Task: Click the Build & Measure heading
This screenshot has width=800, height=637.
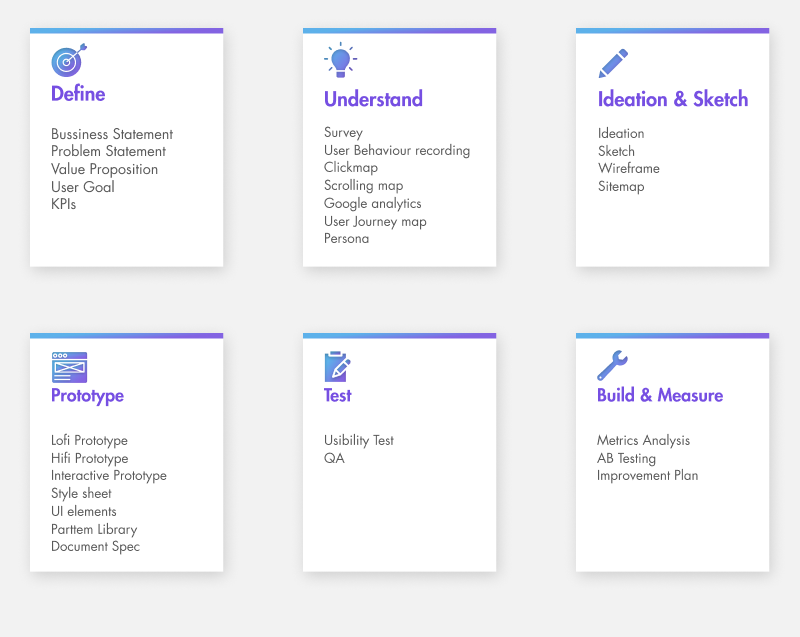Action: point(660,395)
